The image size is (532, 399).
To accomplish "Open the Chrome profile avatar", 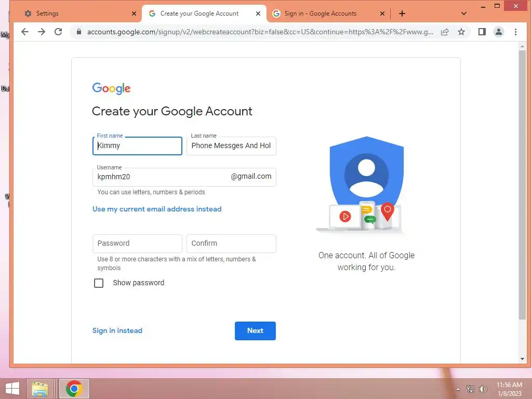I will (499, 32).
